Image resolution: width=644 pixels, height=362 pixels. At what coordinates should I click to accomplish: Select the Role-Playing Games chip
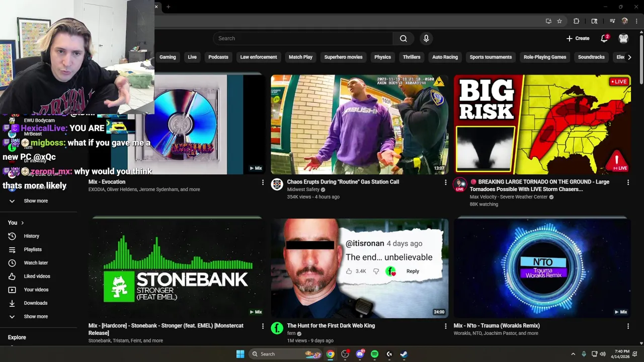click(x=545, y=57)
